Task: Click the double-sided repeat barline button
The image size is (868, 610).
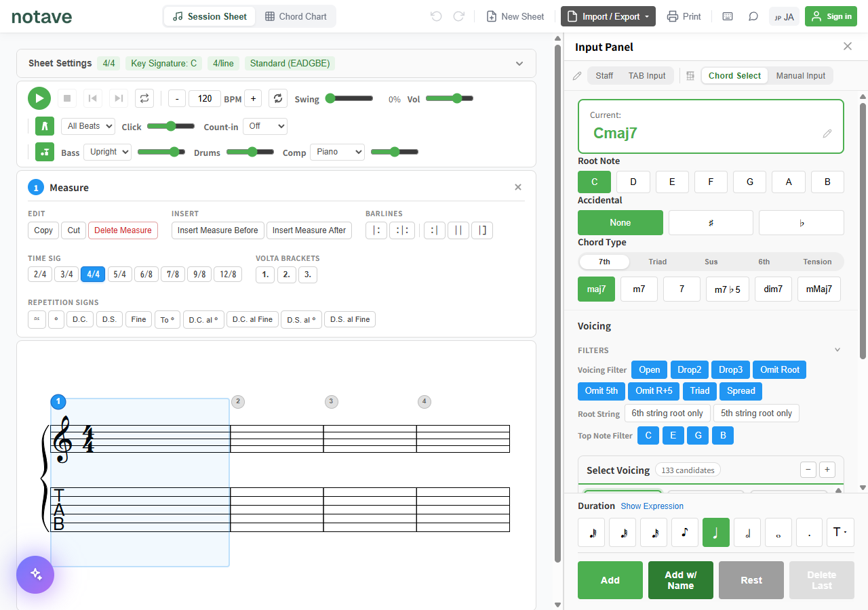Action: [x=402, y=230]
